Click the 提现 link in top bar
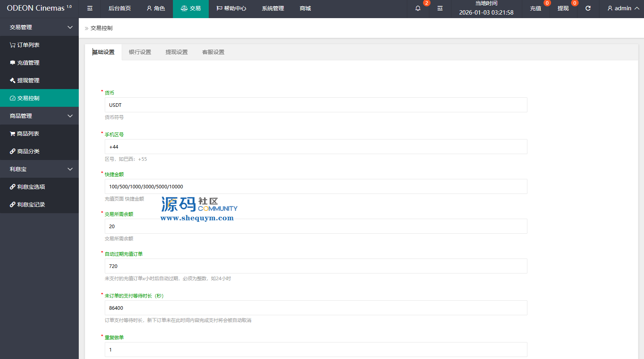 (563, 8)
